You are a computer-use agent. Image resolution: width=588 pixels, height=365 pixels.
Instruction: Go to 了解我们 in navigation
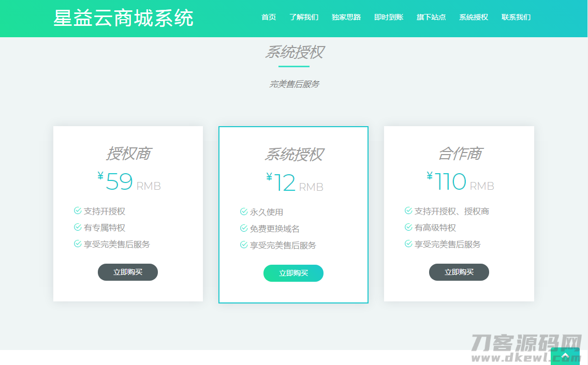304,17
